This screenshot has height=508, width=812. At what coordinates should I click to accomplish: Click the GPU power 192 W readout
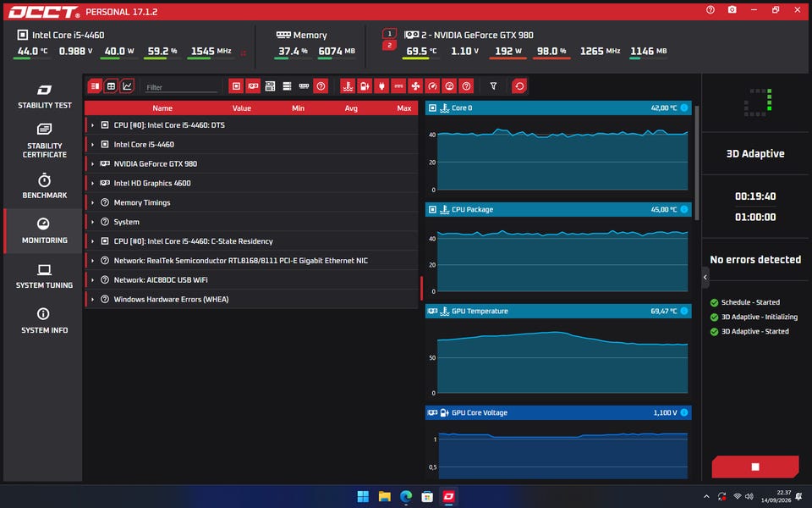(508, 52)
